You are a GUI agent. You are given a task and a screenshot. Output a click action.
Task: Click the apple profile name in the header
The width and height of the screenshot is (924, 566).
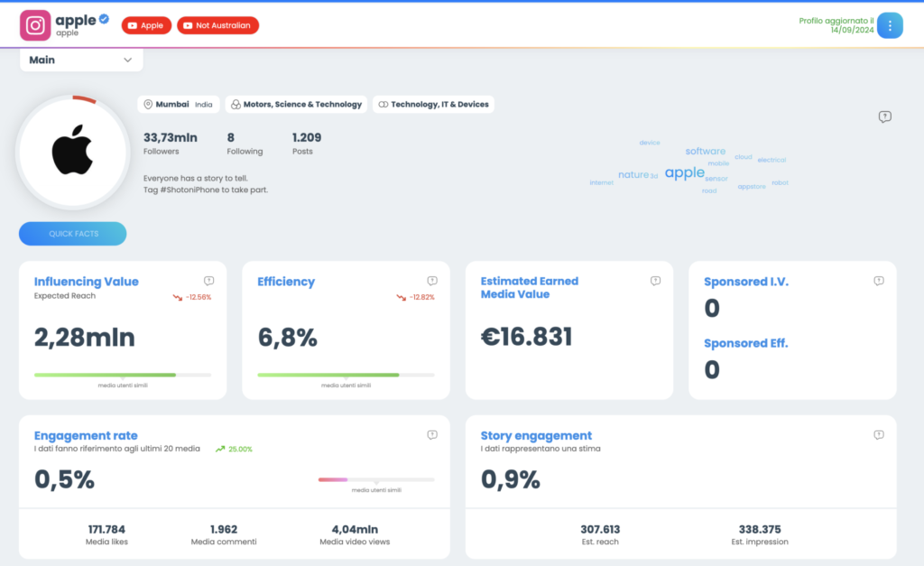coord(76,20)
